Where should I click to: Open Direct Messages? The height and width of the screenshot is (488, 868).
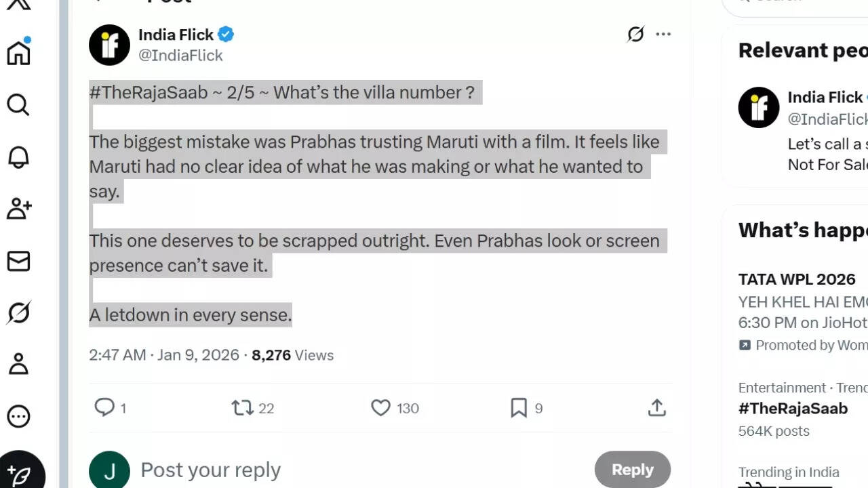point(18,261)
